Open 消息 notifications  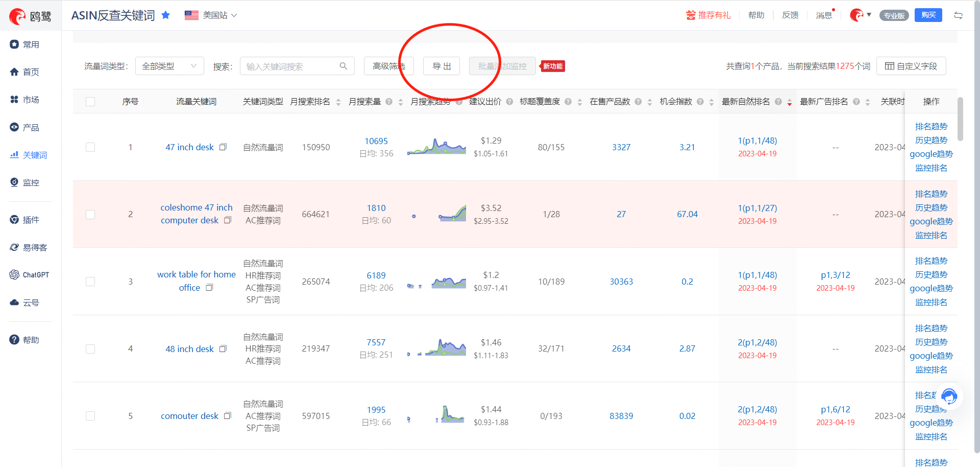point(824,15)
